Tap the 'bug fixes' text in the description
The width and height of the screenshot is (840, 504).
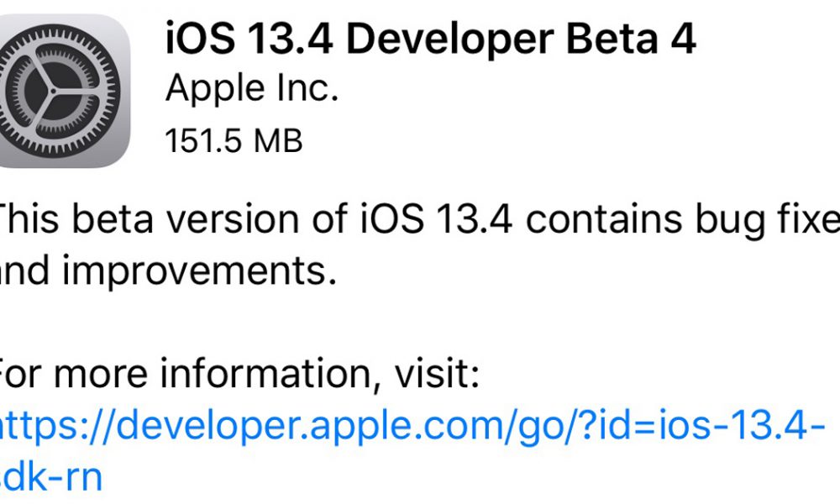tap(773, 220)
